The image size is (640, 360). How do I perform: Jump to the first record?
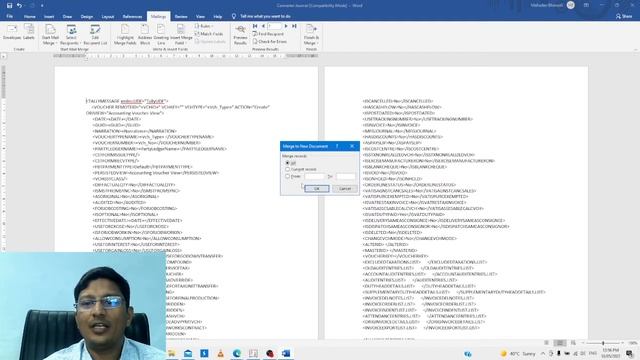tap(255, 26)
